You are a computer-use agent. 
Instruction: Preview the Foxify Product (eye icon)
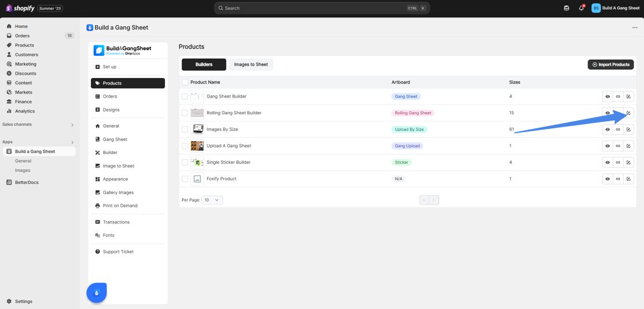tap(607, 179)
